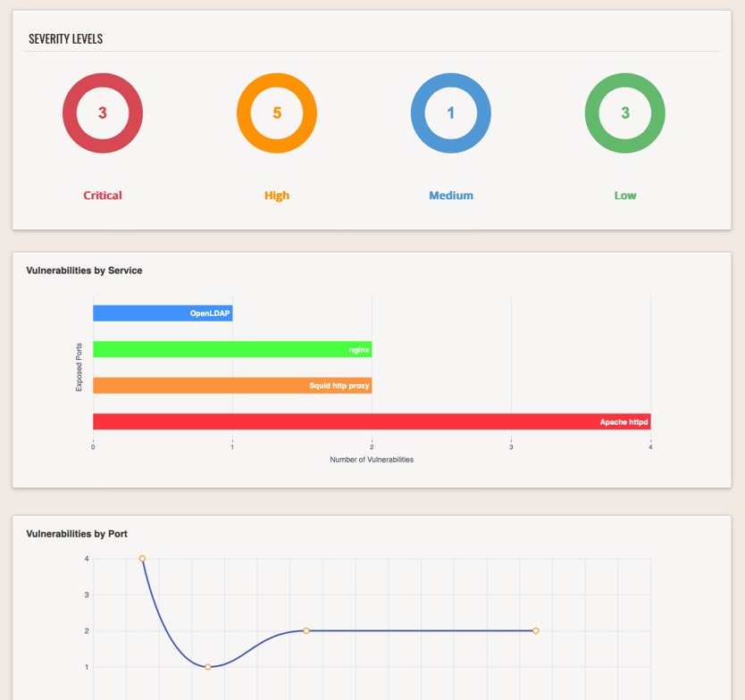Select the "Medium" severity label
745x700 pixels.
click(451, 196)
